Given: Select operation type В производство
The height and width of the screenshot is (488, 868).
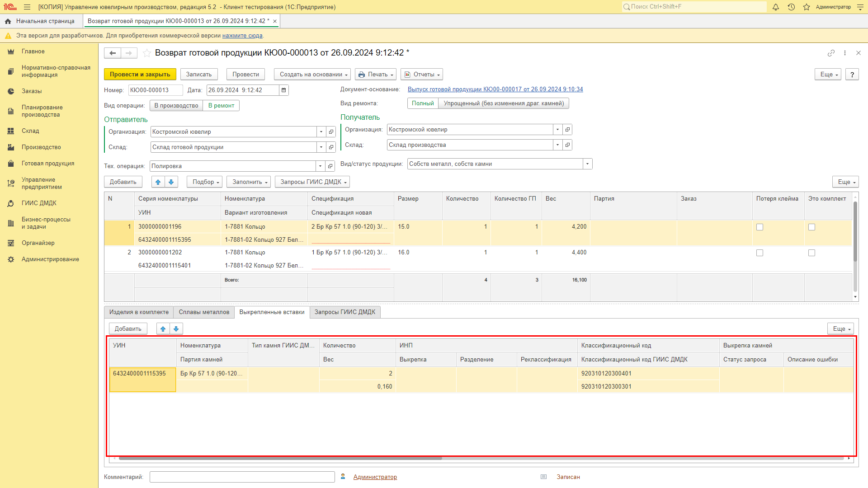Looking at the screenshot, I should coord(176,106).
